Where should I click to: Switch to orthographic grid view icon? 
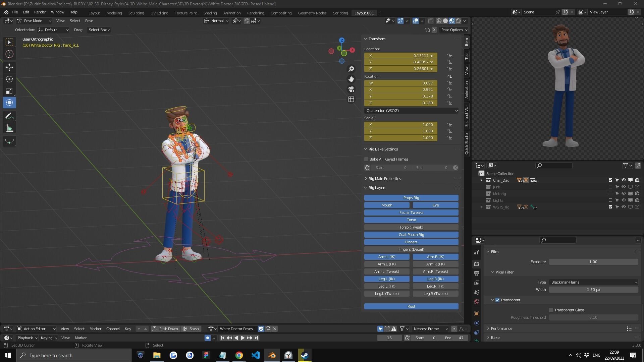click(x=351, y=100)
